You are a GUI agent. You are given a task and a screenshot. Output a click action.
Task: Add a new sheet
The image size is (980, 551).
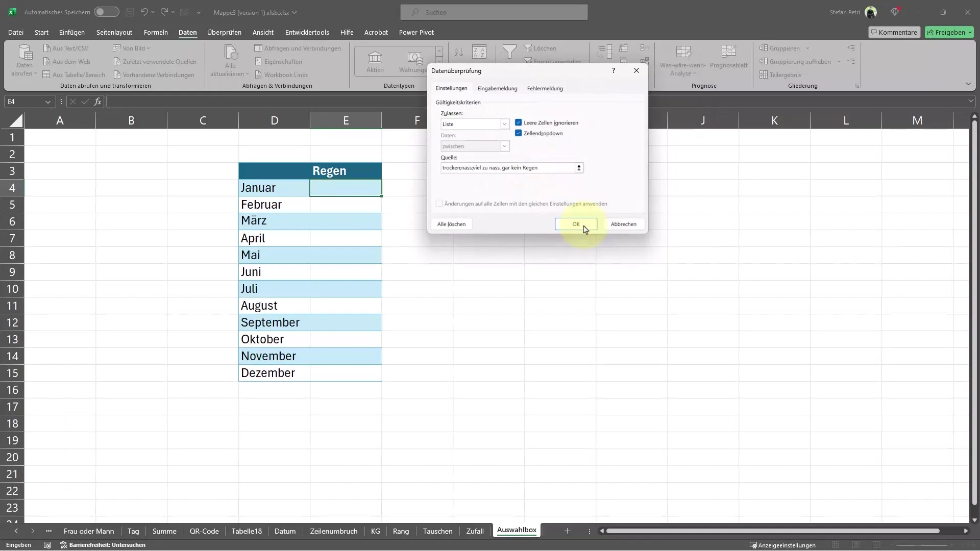click(567, 531)
